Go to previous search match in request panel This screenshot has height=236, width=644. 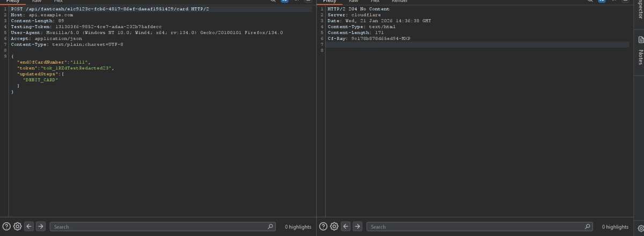tap(29, 226)
